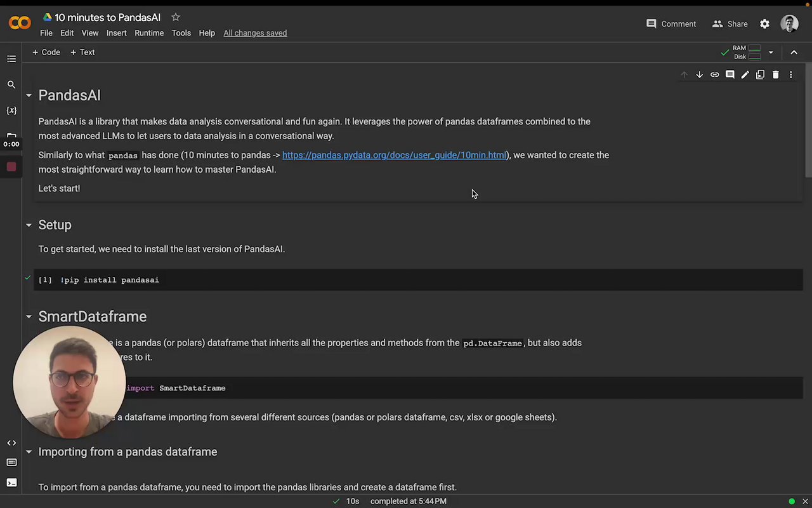The height and width of the screenshot is (508, 812).
Task: Click the pip install pandasai code cell
Action: point(419,280)
